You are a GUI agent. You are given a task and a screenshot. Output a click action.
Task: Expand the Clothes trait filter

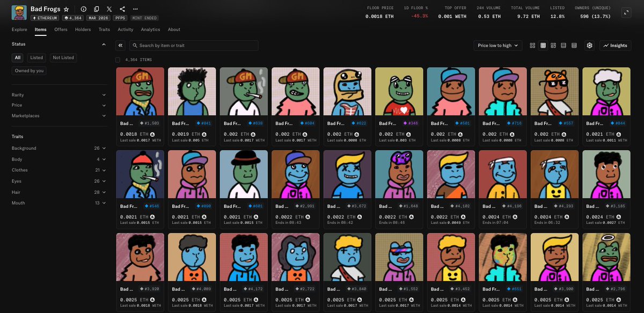(59, 170)
